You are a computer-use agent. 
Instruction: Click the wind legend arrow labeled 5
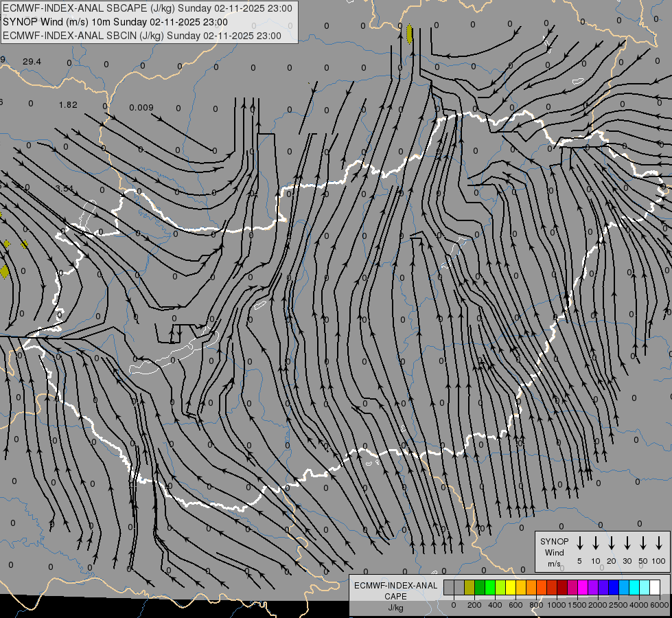(x=579, y=543)
